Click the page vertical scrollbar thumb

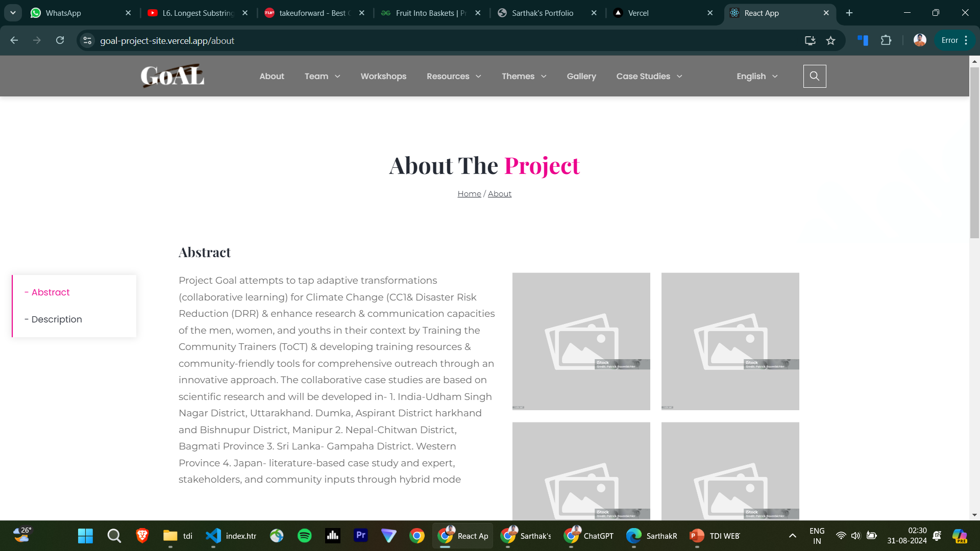[974, 153]
